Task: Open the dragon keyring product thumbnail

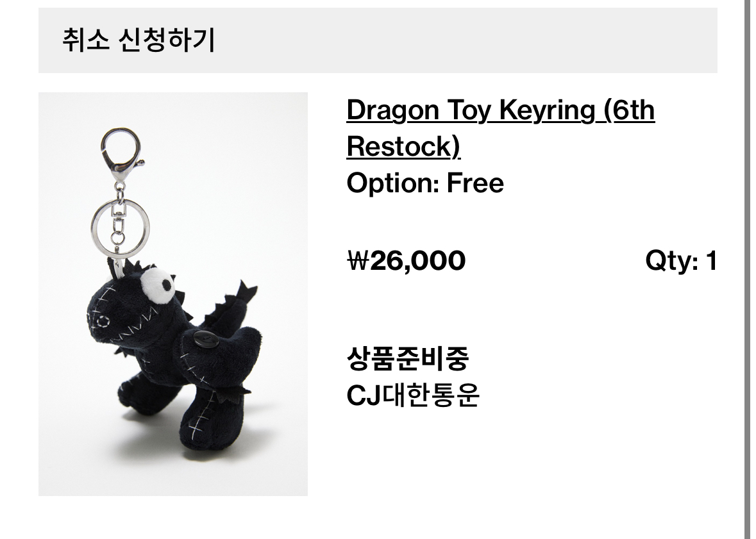Action: (x=173, y=294)
